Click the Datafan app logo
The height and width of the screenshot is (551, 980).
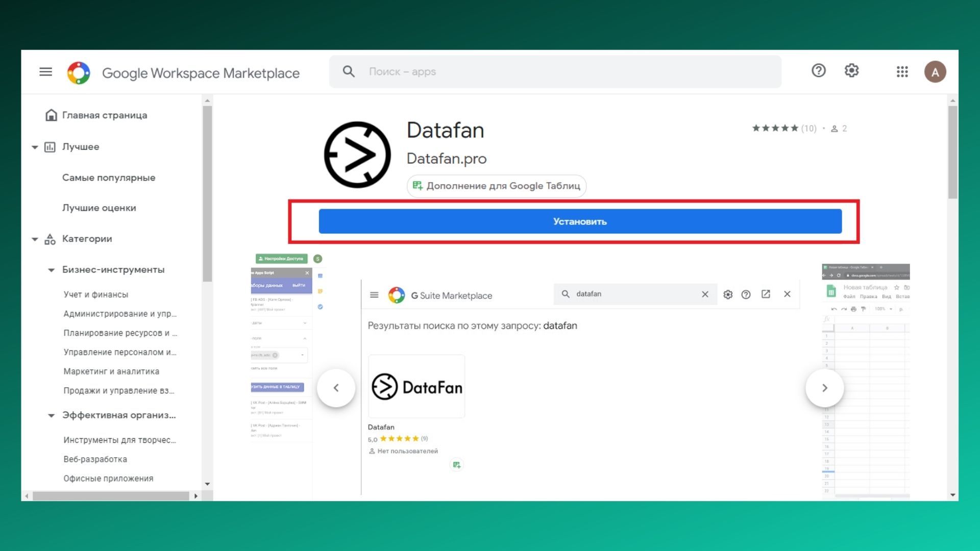click(357, 155)
